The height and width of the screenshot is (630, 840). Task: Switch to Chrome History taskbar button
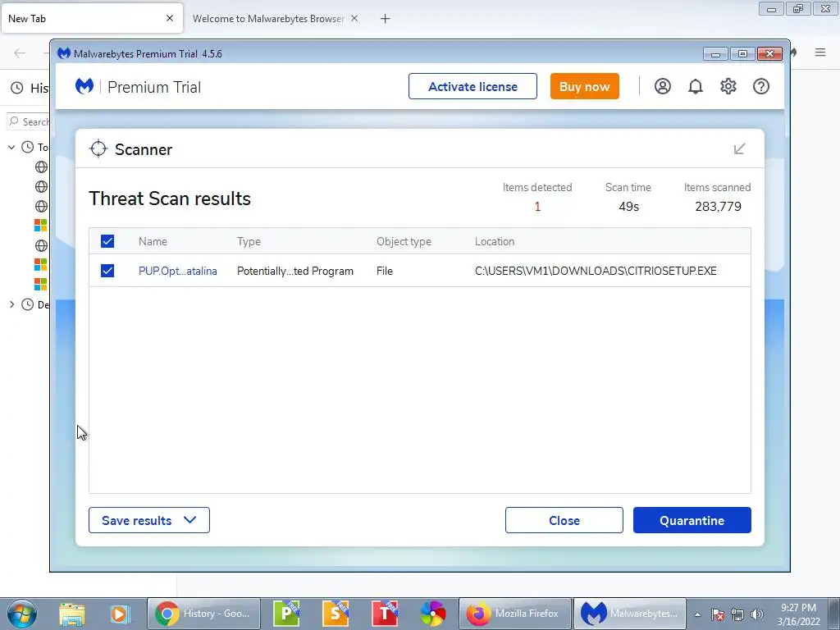click(203, 614)
